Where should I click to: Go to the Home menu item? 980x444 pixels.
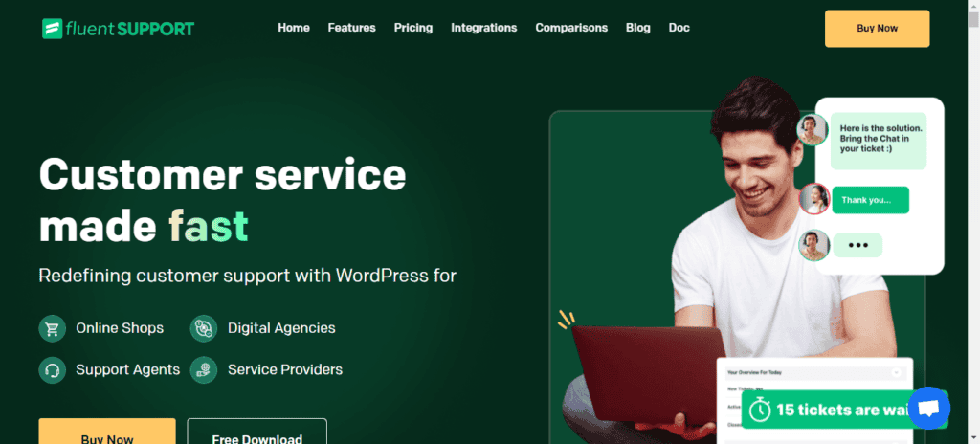tap(294, 28)
